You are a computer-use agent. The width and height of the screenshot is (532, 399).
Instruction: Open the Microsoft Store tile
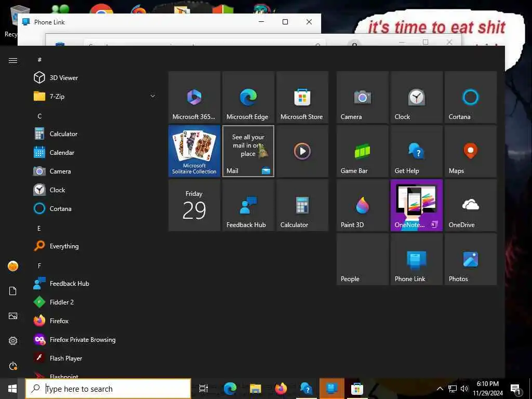(302, 97)
